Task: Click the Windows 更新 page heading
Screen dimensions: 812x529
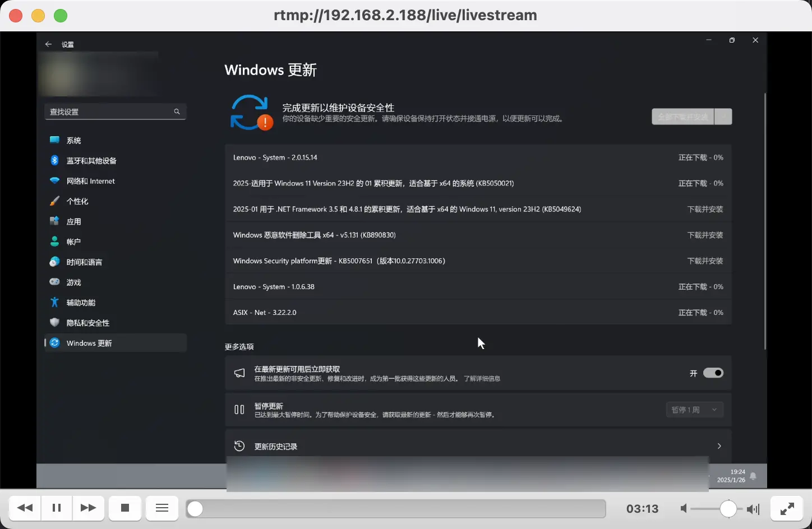Action: tap(271, 70)
